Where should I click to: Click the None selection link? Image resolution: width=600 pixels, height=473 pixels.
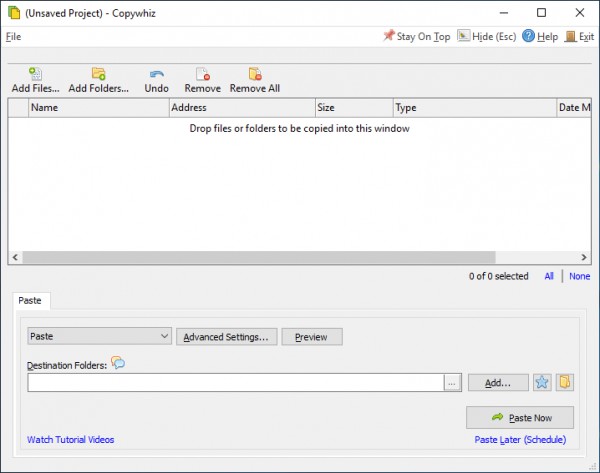[x=580, y=276]
